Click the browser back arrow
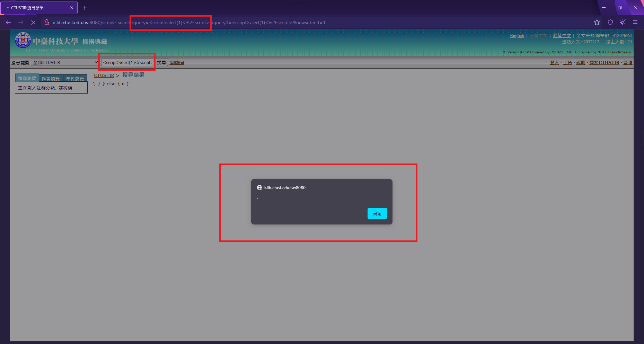Image resolution: width=644 pixels, height=344 pixels. [x=8, y=23]
